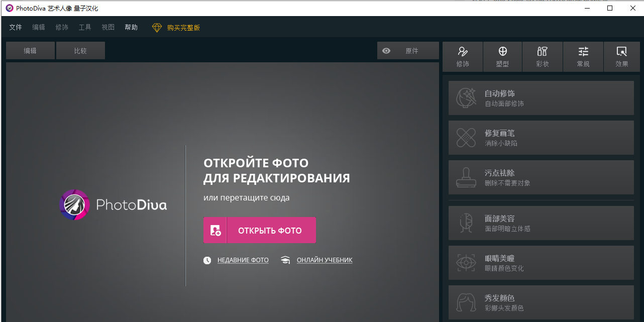Open the 视图 menu
The image size is (644, 322).
(108, 27)
